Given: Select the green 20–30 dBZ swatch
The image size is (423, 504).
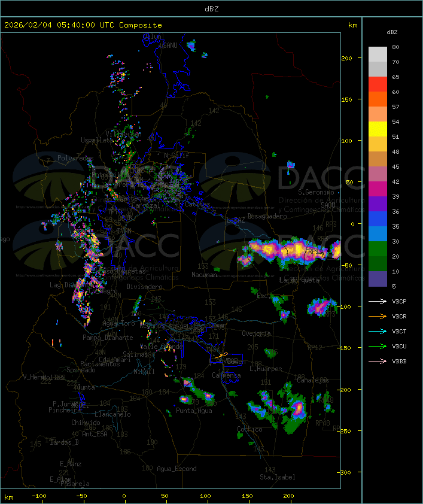Looking at the screenshot, I should coord(378,248).
